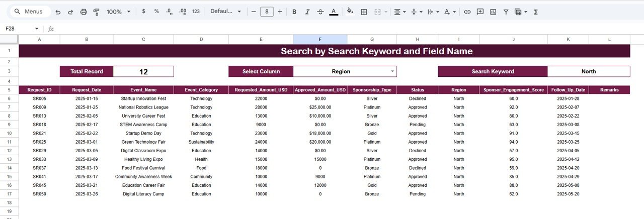Toggle italic formatting
The image size is (644, 219).
coord(307,12)
